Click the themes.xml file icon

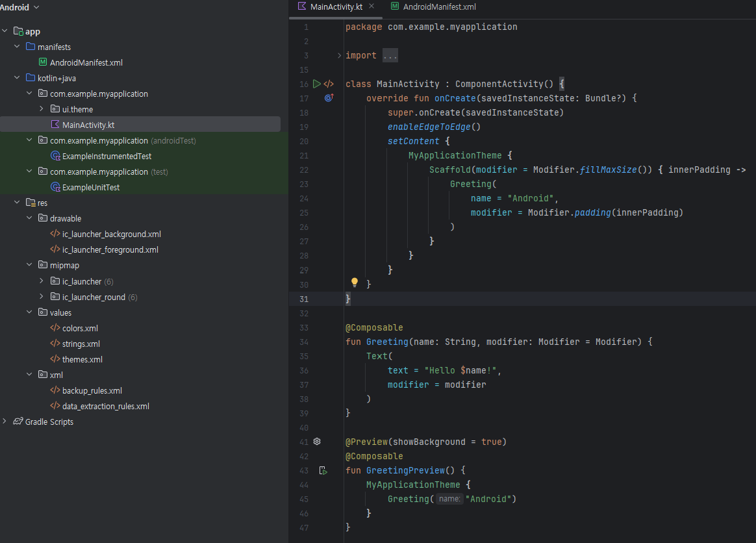tap(55, 359)
